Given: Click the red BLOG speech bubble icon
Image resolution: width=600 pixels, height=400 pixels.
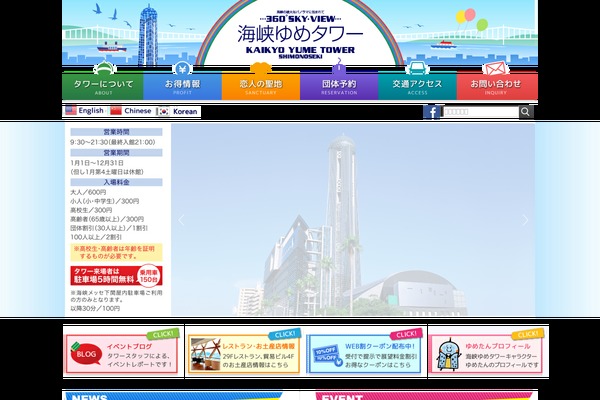Looking at the screenshot, I should 86,354.
